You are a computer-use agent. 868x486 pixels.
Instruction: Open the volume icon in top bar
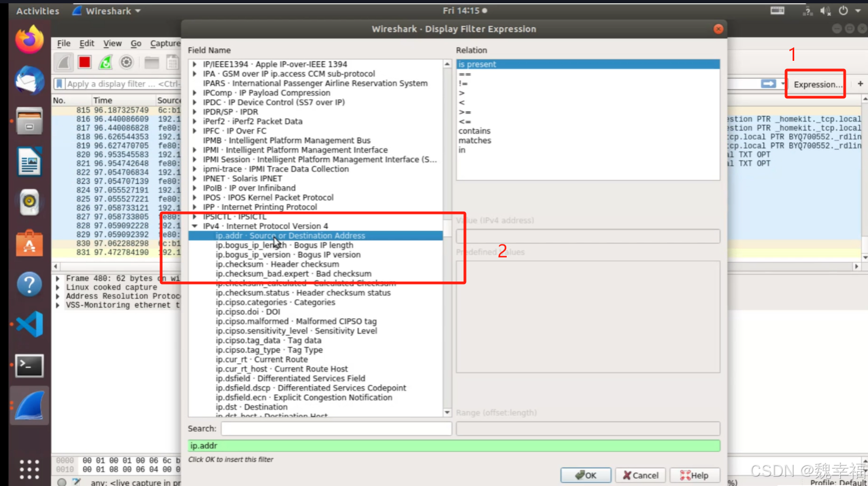pos(825,11)
